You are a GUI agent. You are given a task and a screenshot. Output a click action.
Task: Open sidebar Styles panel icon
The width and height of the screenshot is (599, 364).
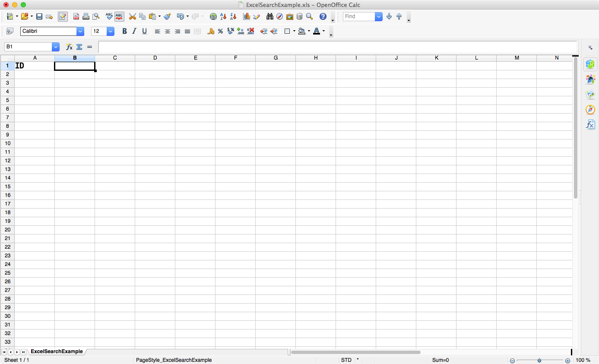pos(590,79)
